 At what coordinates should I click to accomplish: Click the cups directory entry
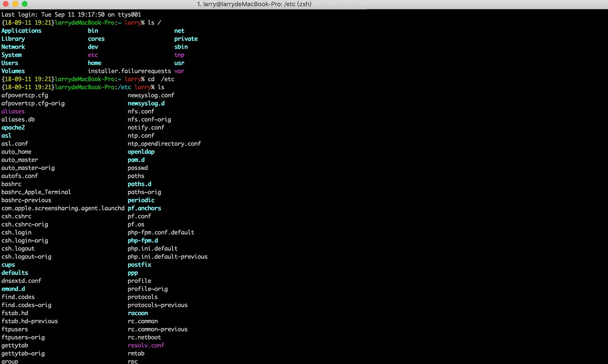[8, 264]
